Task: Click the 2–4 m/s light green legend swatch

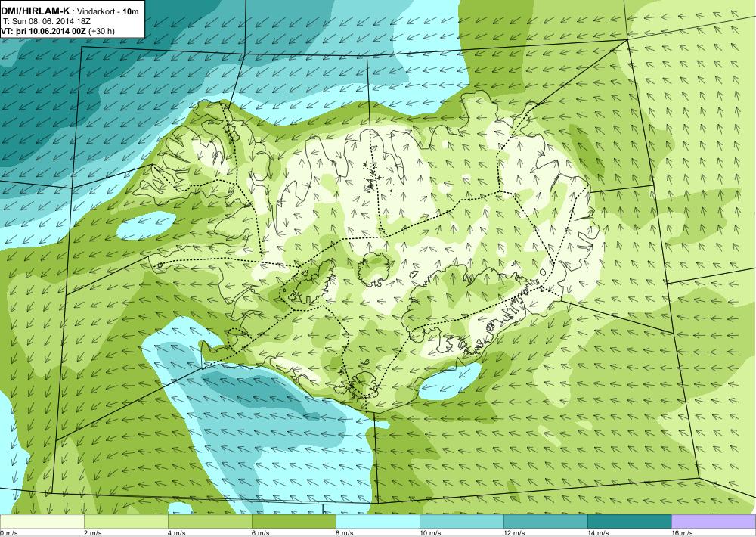Action: tap(125, 521)
